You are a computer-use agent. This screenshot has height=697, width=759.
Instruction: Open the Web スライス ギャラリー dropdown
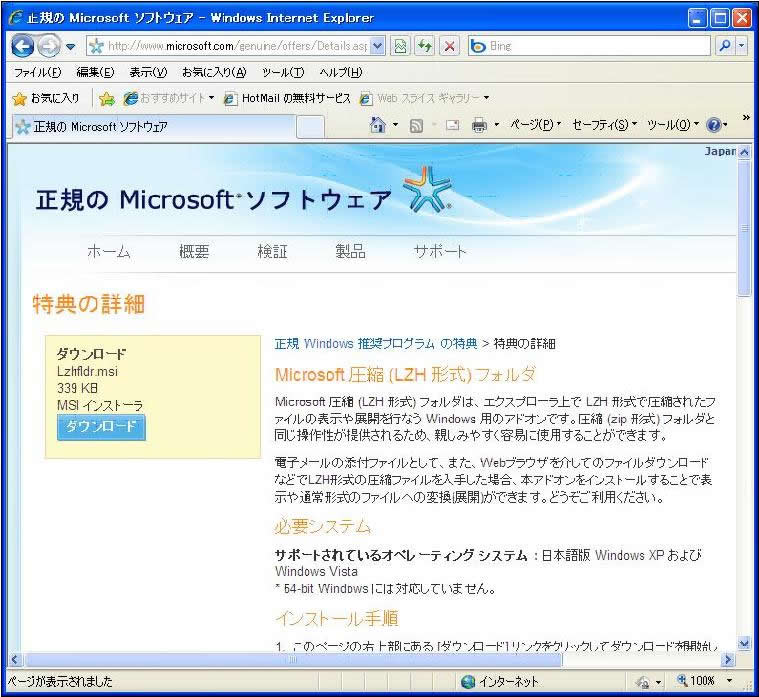(x=425, y=98)
